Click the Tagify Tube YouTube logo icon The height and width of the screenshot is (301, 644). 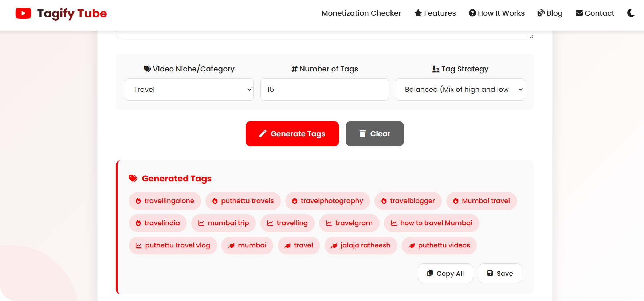tap(23, 13)
